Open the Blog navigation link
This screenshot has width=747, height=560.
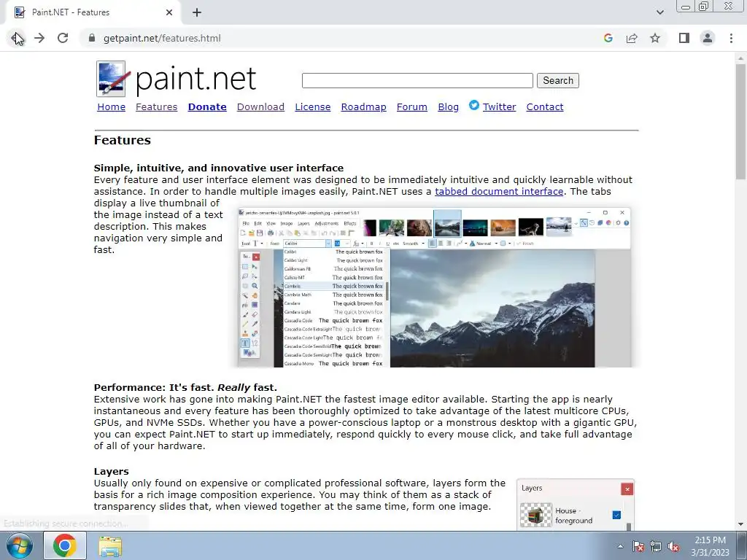tap(449, 106)
